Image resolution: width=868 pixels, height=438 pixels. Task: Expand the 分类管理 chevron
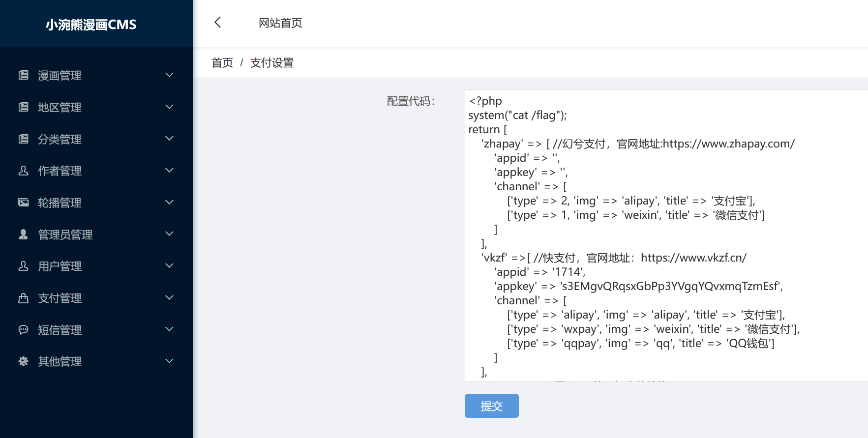coord(169,139)
